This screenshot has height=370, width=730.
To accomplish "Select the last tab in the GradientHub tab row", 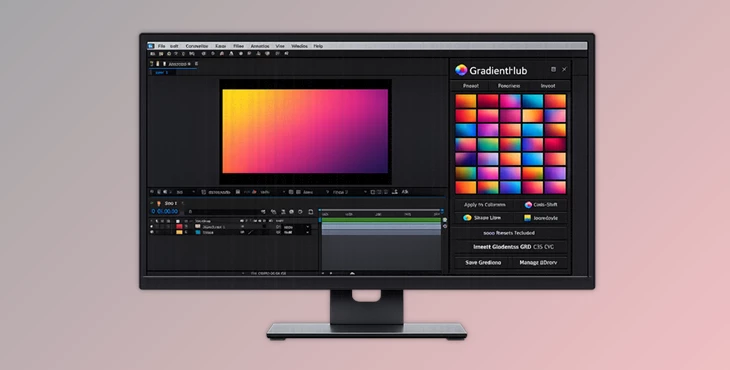I will coord(548,86).
